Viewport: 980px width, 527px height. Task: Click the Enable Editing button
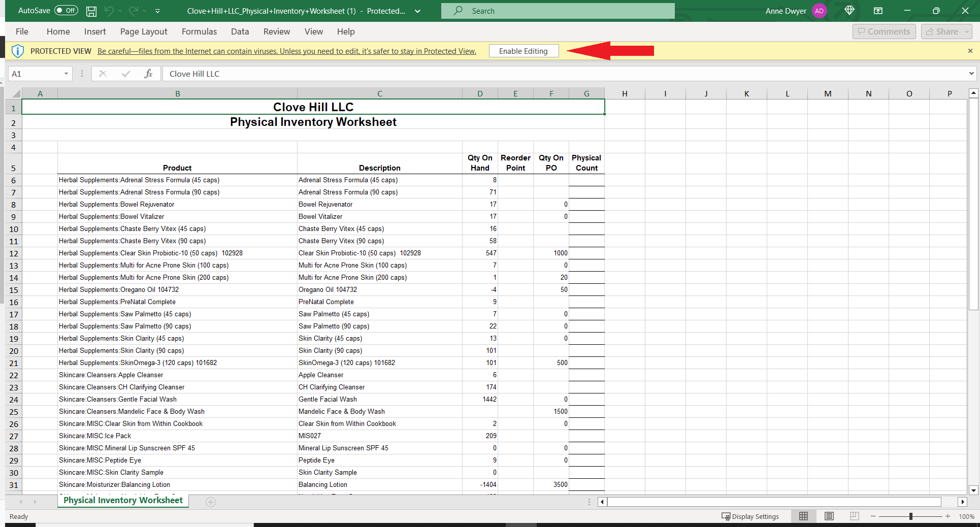click(524, 51)
